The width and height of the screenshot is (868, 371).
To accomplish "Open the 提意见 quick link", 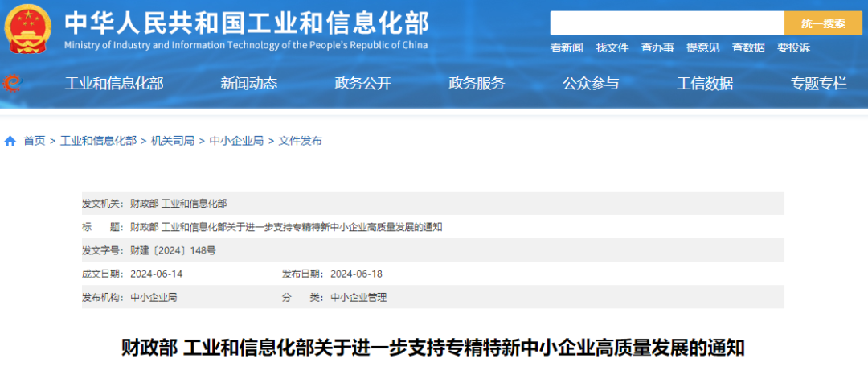I will [702, 48].
